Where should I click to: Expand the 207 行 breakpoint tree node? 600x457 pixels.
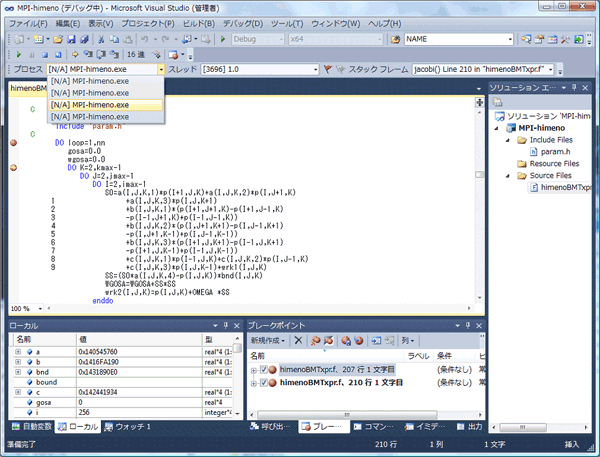pyautogui.click(x=253, y=370)
